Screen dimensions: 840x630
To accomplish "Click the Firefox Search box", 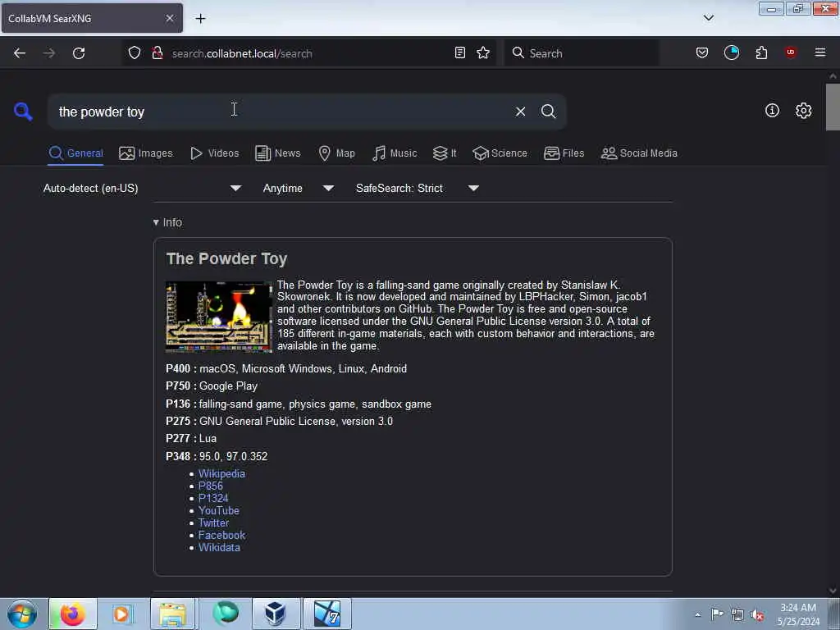I will 582,53.
